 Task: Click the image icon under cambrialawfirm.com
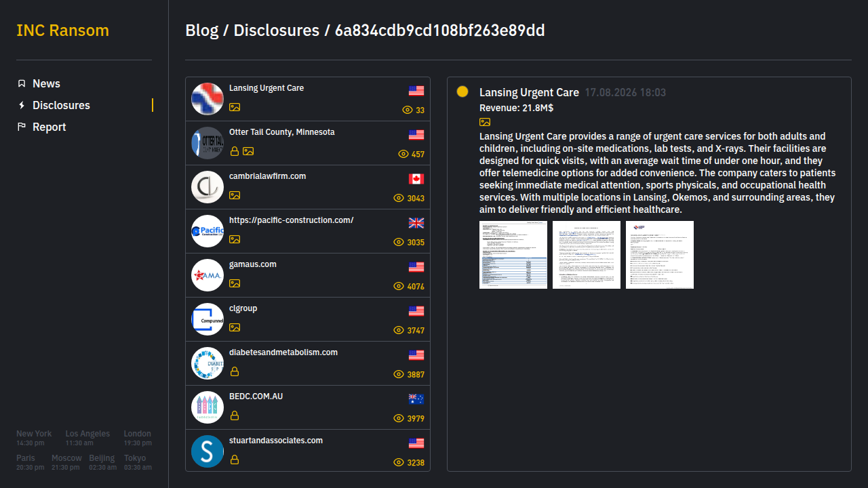coord(235,195)
